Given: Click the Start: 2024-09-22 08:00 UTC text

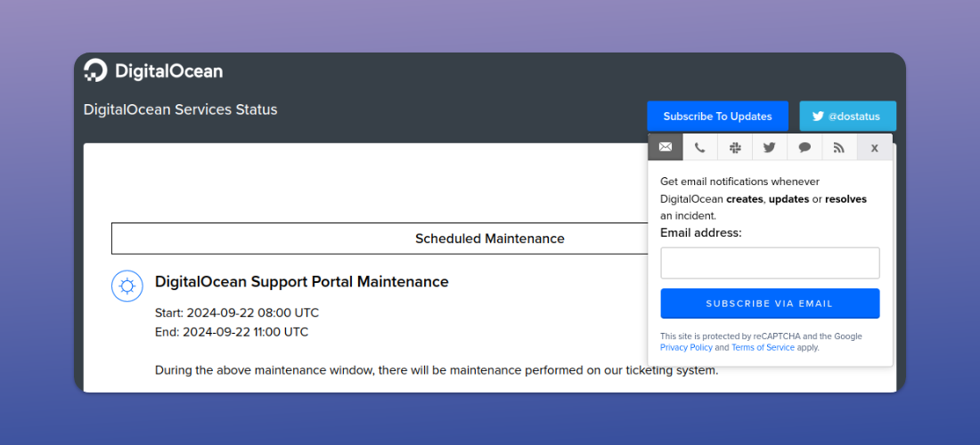Looking at the screenshot, I should (x=237, y=312).
